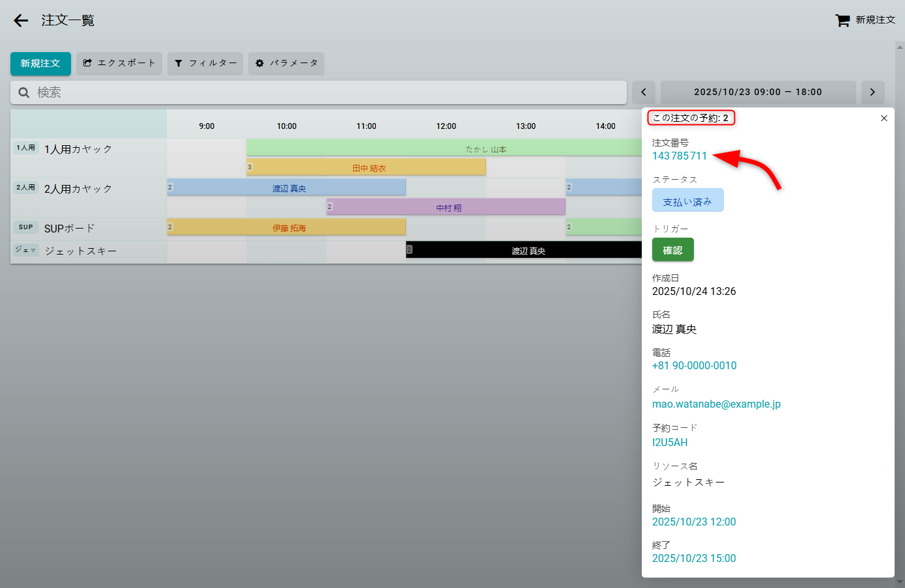Click the customer name 渡辺 真央 in panel

(674, 329)
